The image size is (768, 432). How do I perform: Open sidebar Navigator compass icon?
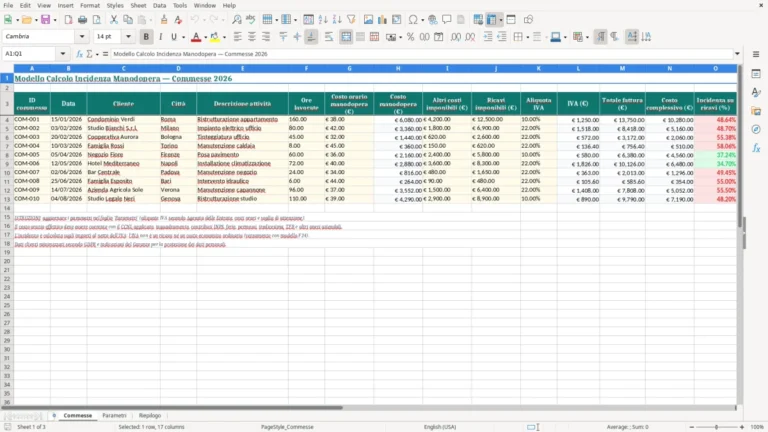pyautogui.click(x=756, y=129)
